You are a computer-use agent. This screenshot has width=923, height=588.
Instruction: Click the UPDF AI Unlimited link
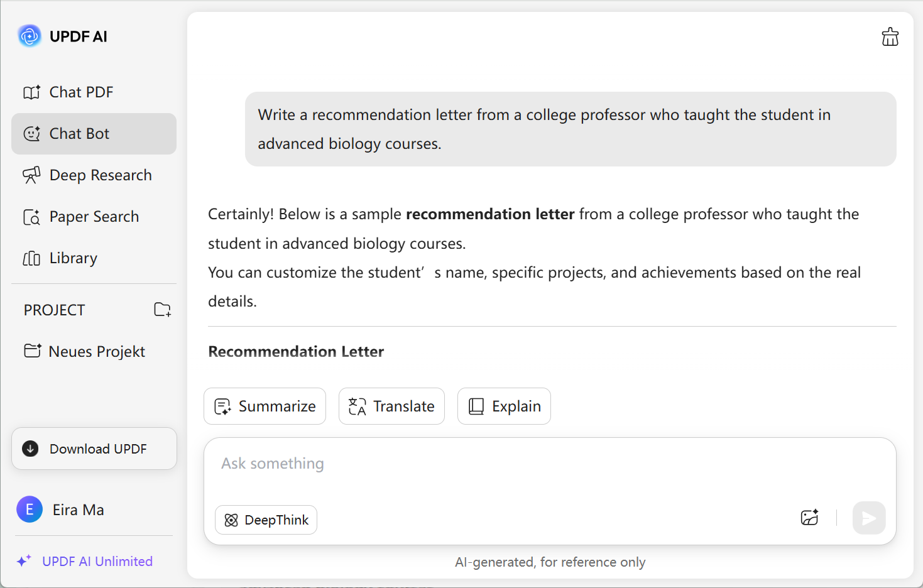tap(97, 561)
